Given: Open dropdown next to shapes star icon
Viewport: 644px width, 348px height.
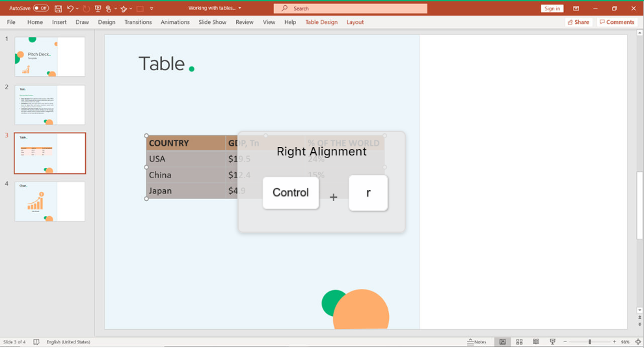Looking at the screenshot, I should tap(131, 8).
